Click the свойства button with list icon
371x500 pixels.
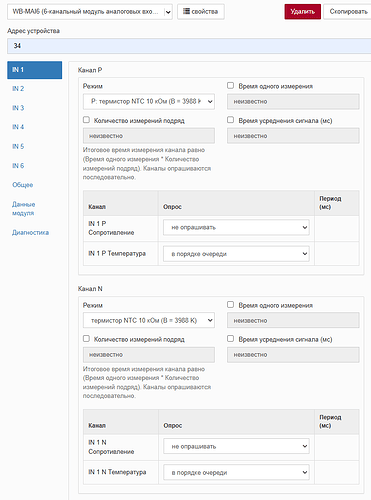click(201, 12)
